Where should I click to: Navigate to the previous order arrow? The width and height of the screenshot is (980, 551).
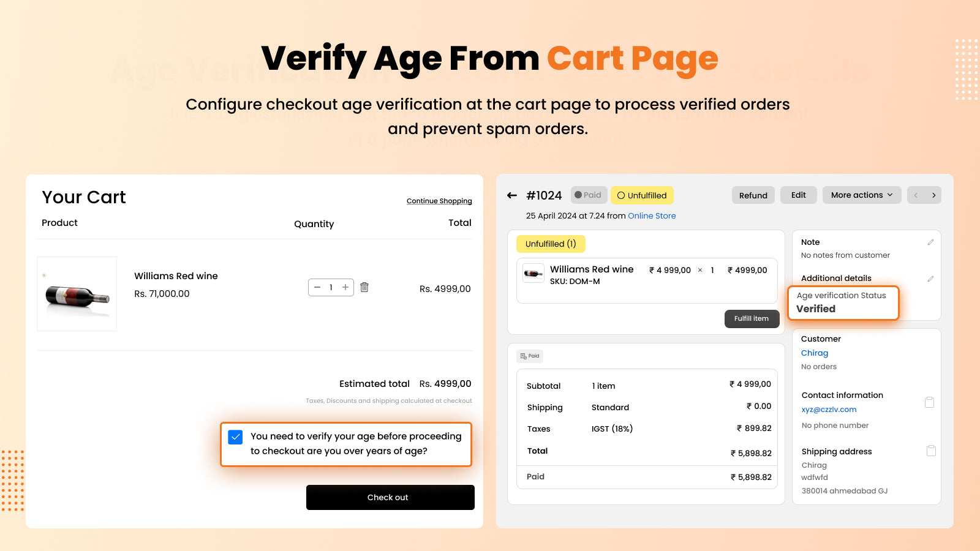tap(916, 195)
